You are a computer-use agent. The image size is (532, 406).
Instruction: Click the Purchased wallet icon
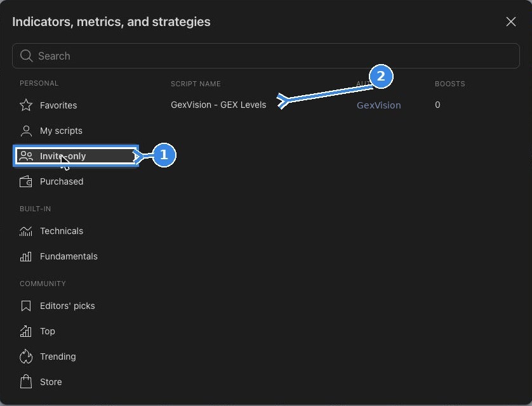(x=26, y=181)
